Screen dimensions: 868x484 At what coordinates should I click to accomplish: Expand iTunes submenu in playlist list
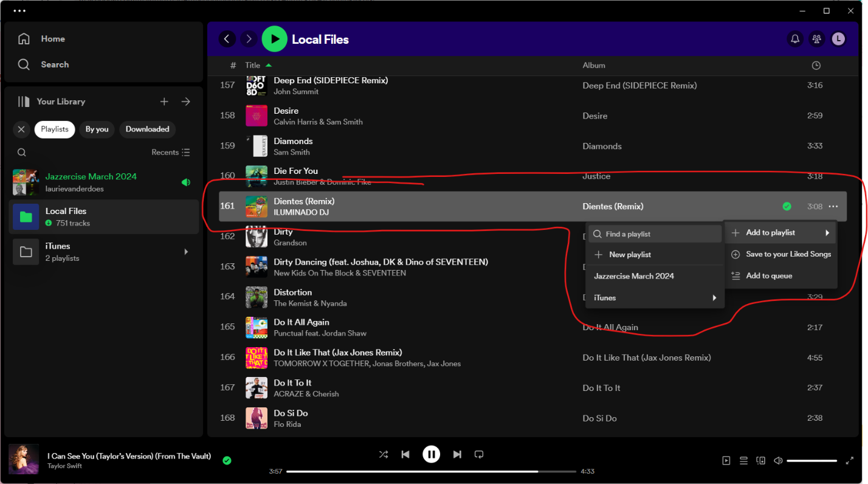click(x=655, y=298)
